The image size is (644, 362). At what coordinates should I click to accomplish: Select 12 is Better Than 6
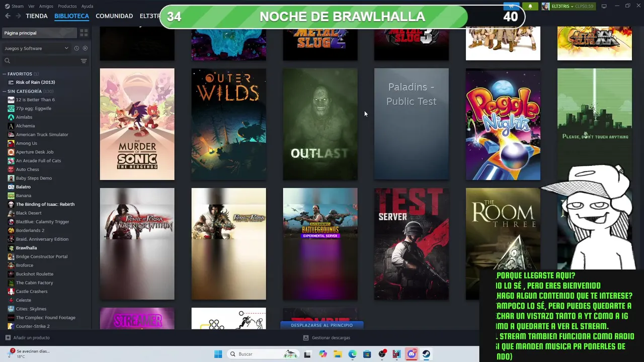coord(35,100)
